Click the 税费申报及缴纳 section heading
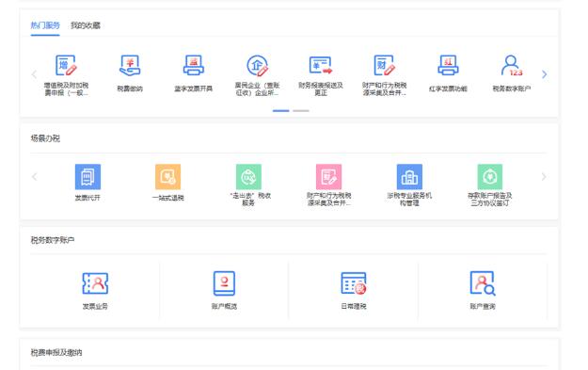This screenshot has width=588, height=370. click(x=56, y=353)
